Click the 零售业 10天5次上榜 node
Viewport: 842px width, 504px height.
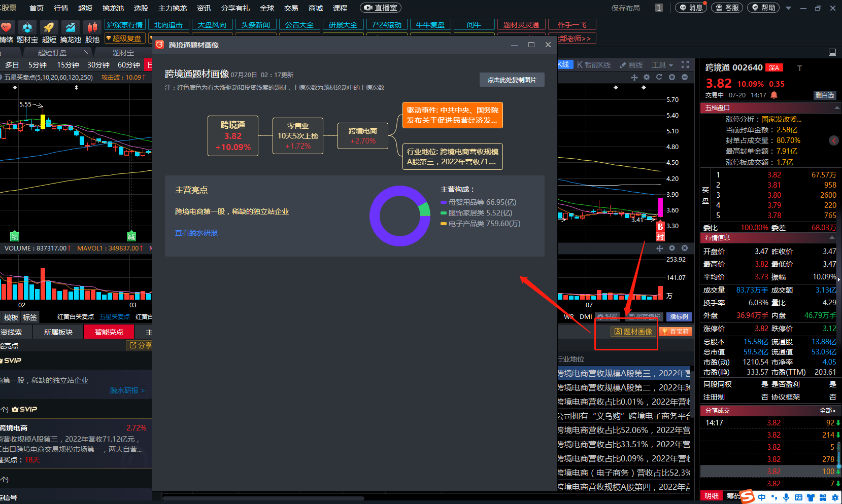click(x=298, y=136)
